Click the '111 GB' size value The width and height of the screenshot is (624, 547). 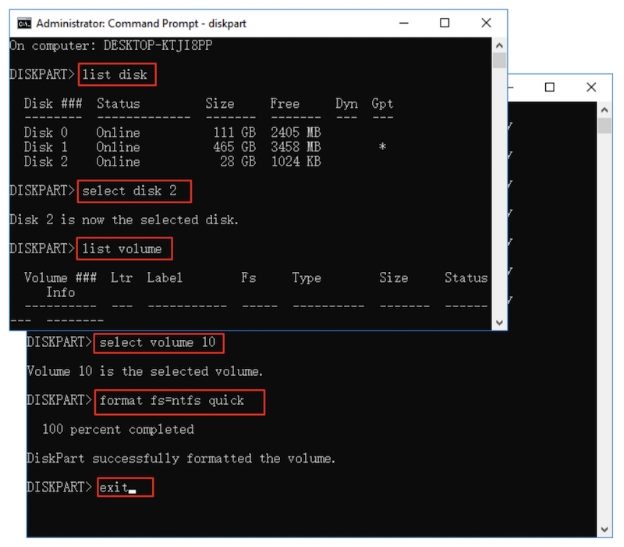[x=234, y=132]
